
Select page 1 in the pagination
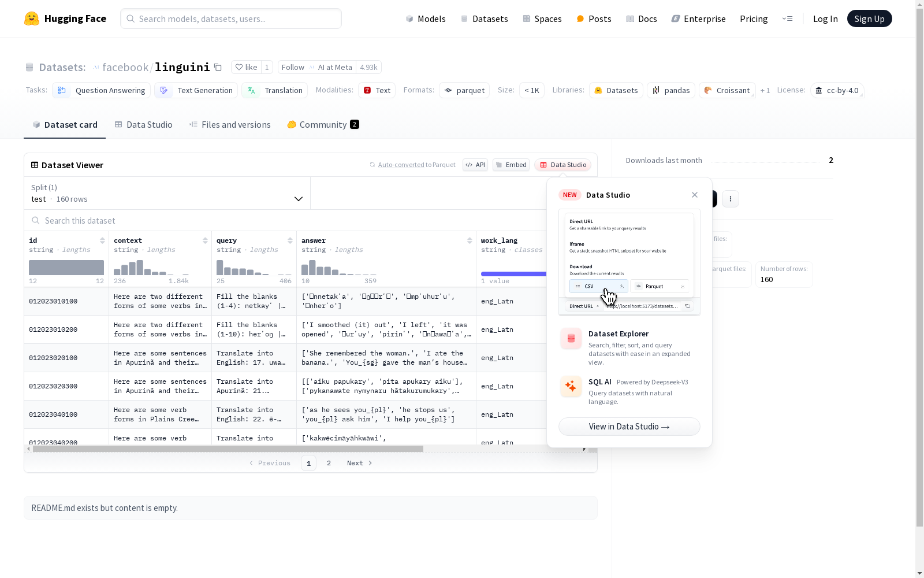(308, 463)
